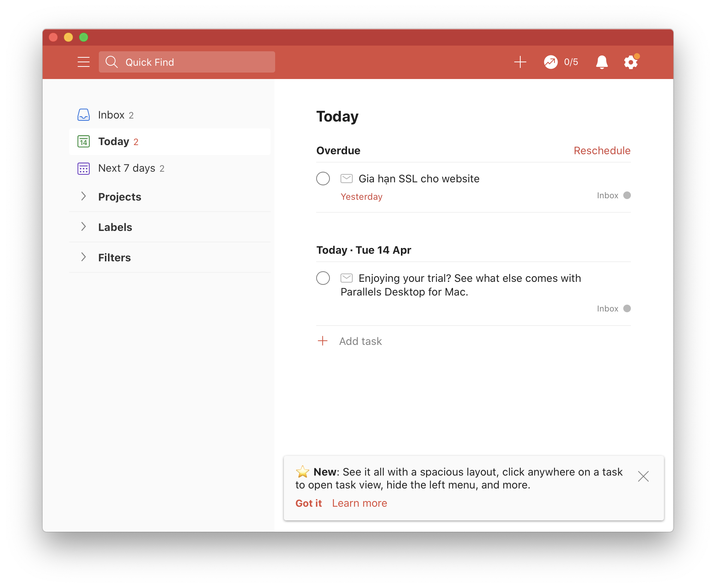Open the productivity karma icon
This screenshot has height=588, width=716.
pos(551,62)
